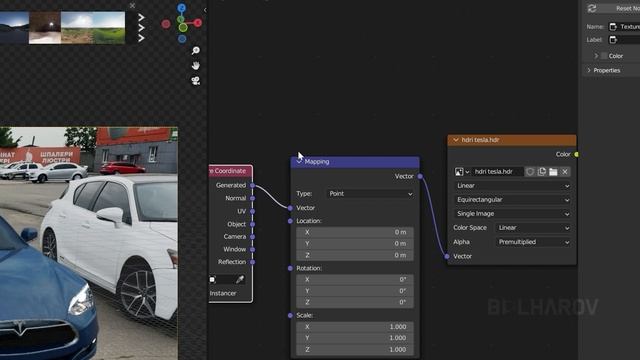Click the hdri node Color output socket
640x360 pixels.
coord(576,154)
